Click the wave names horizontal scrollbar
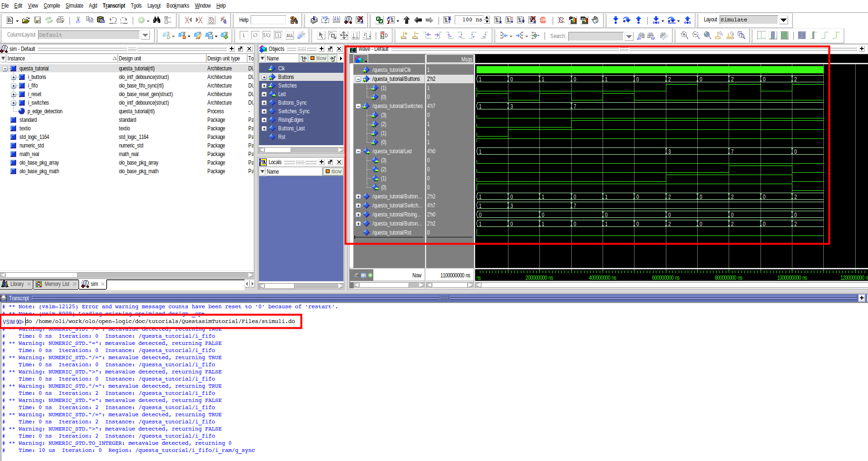This screenshot has width=868, height=461. click(389, 285)
